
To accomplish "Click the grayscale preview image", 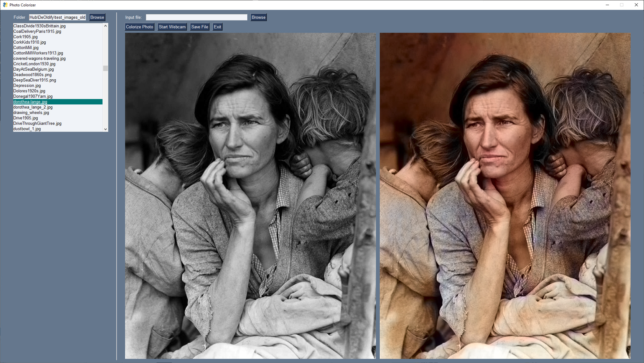I will (x=250, y=196).
